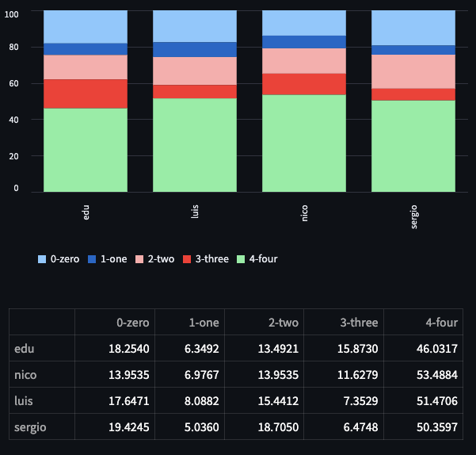Select cell with value 18.7050

(x=264, y=426)
